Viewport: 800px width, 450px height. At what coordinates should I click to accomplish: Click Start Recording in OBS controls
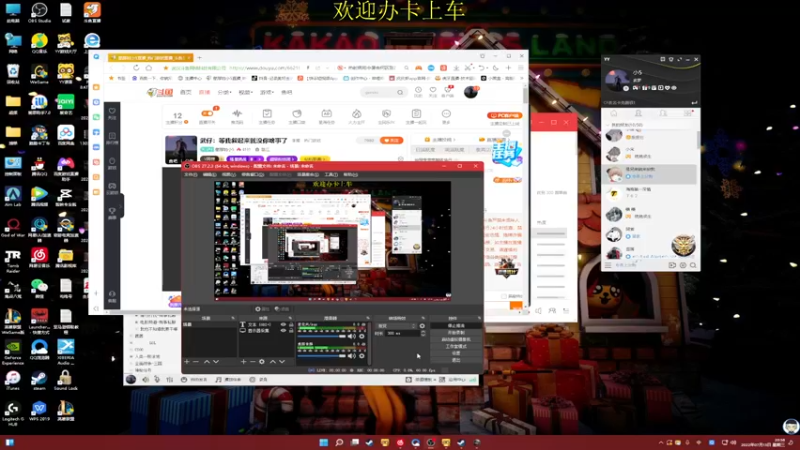pos(456,332)
